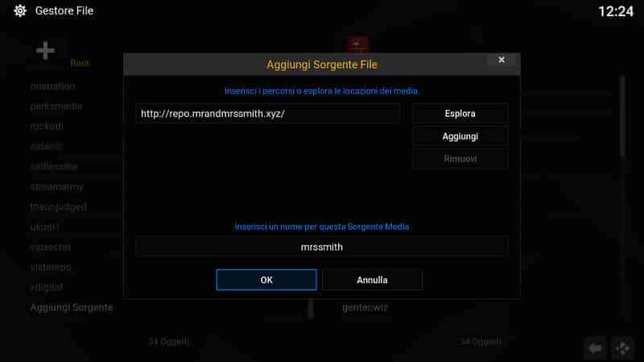Click the Rimuovi button
This screenshot has height=362, width=644.
(460, 158)
